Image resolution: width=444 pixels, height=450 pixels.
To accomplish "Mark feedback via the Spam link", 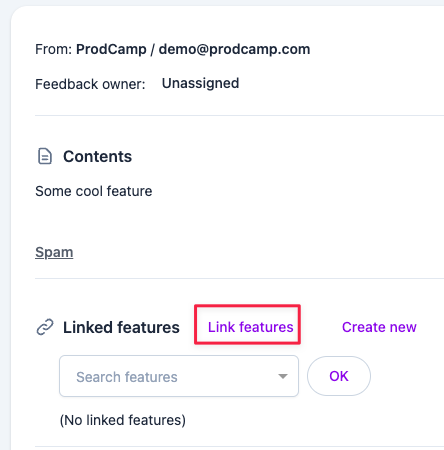I will coord(54,252).
